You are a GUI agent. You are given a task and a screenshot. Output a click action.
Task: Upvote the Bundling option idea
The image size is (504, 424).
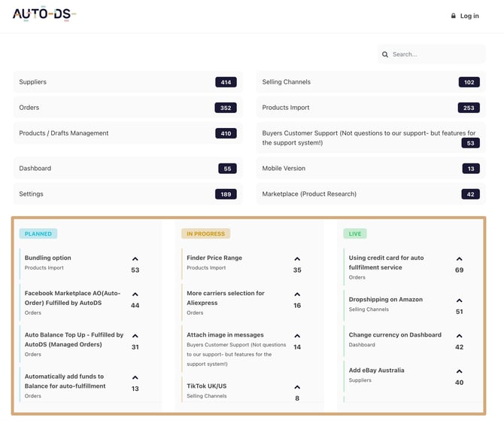135,259
